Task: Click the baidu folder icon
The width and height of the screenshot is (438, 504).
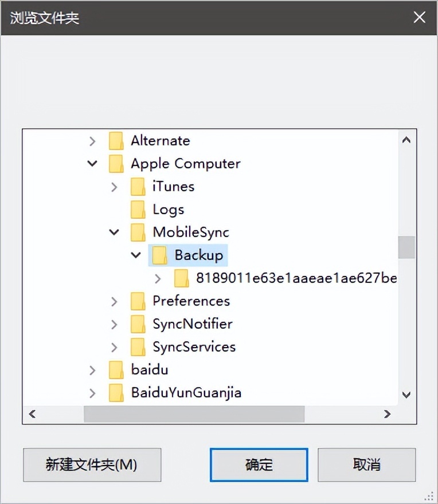Action: [x=116, y=370]
